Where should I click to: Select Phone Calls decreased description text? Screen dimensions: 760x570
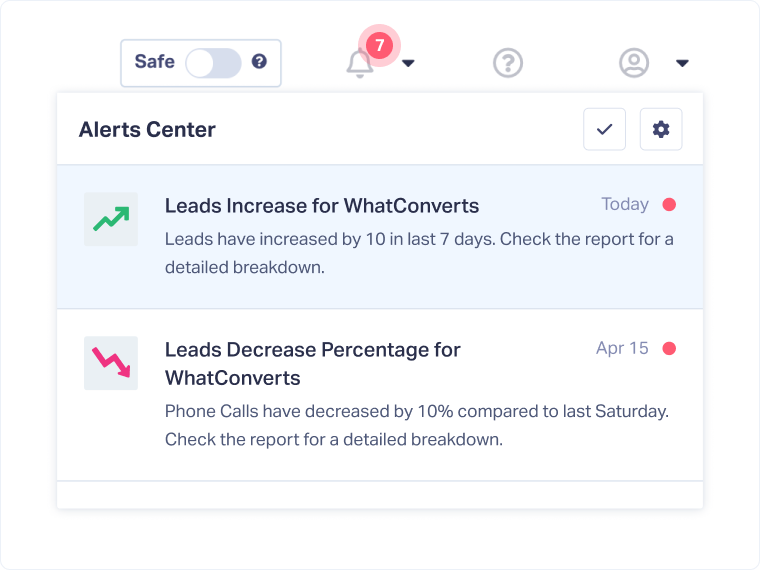[x=416, y=411]
